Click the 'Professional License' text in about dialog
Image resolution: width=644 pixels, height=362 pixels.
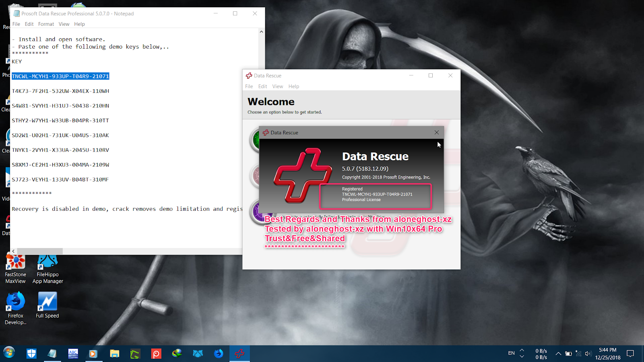click(x=361, y=200)
